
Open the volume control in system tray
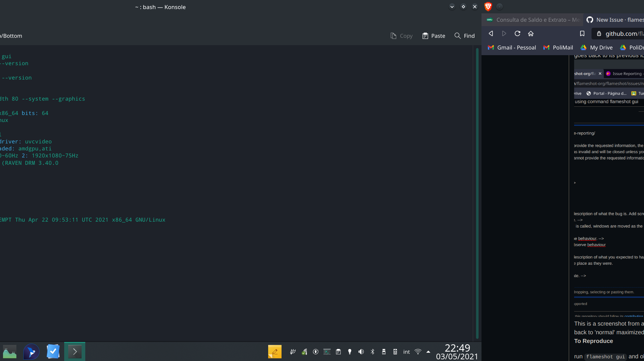pos(361,352)
